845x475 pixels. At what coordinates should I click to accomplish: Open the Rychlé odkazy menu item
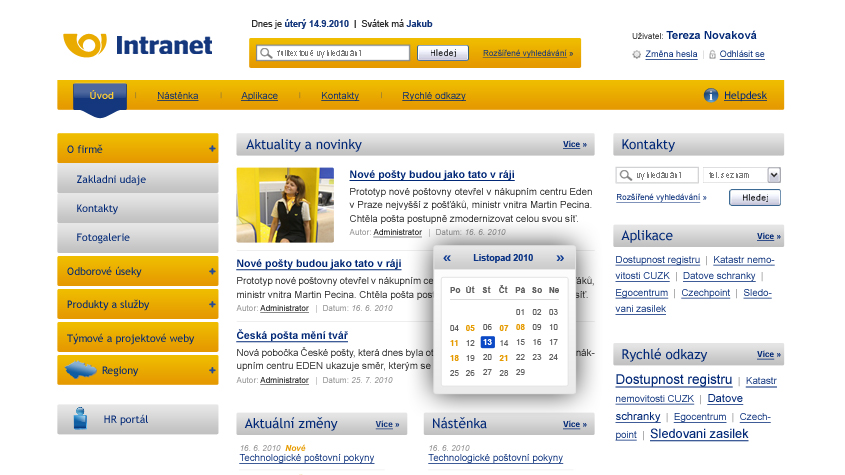pyautogui.click(x=434, y=96)
